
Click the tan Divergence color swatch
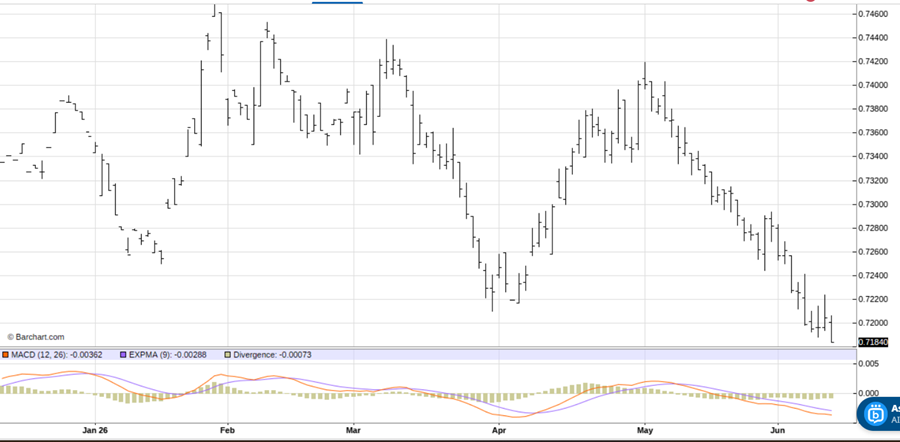228,355
